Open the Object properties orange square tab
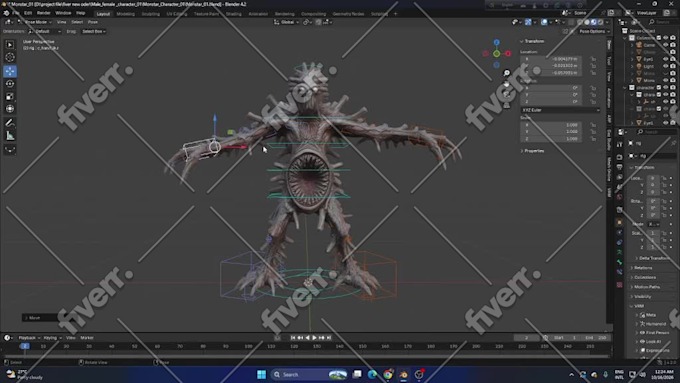 619,223
